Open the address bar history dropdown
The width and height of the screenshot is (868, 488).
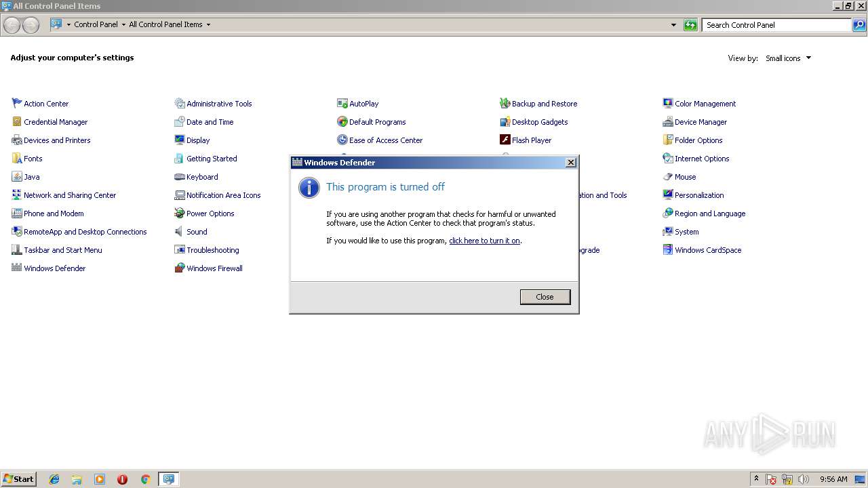click(673, 25)
